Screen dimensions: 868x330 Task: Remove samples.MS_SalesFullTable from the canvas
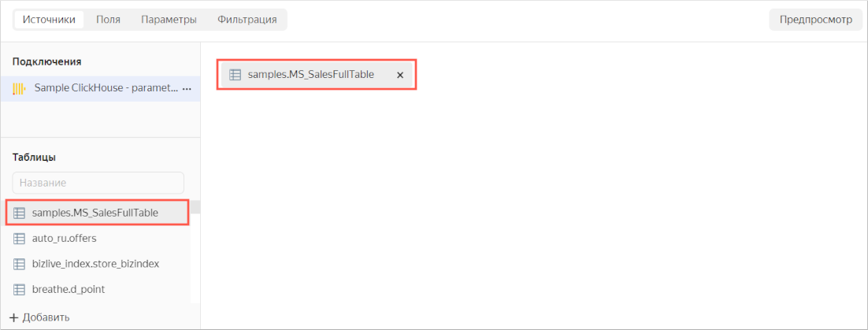[x=400, y=75]
